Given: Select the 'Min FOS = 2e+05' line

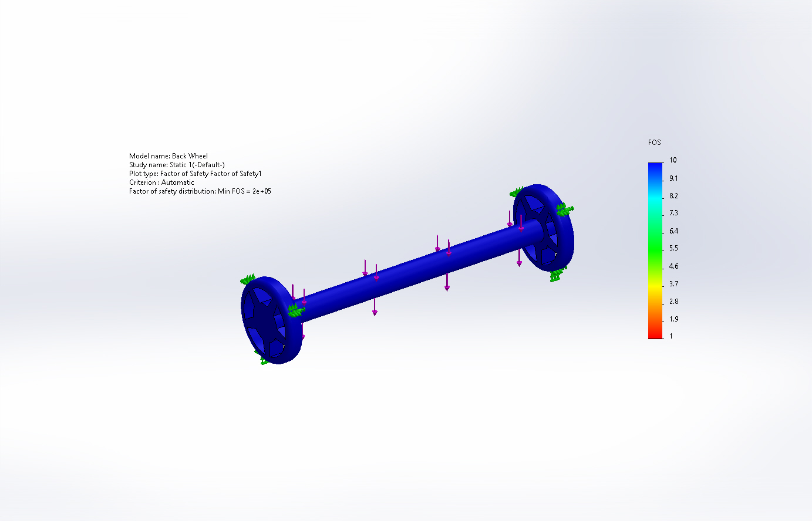Looking at the screenshot, I should [200, 191].
